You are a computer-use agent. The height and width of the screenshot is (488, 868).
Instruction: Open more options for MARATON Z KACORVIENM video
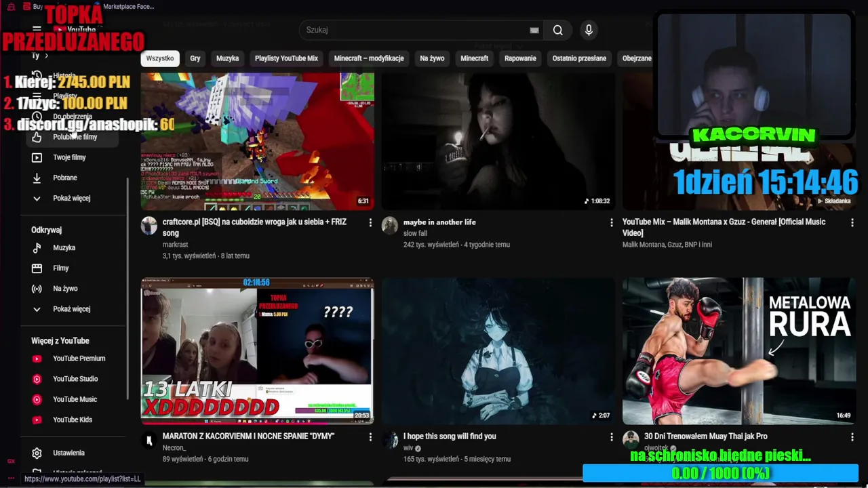coord(370,437)
